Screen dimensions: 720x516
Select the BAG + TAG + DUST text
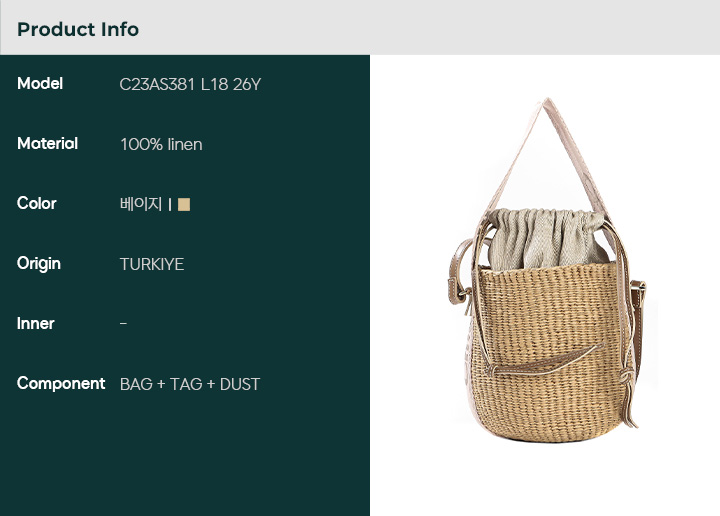pos(190,384)
